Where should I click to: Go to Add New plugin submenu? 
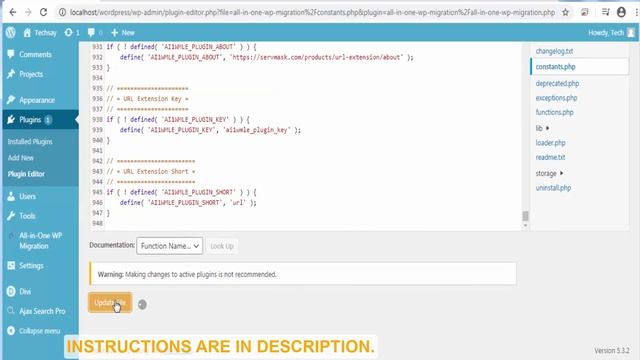(20, 158)
